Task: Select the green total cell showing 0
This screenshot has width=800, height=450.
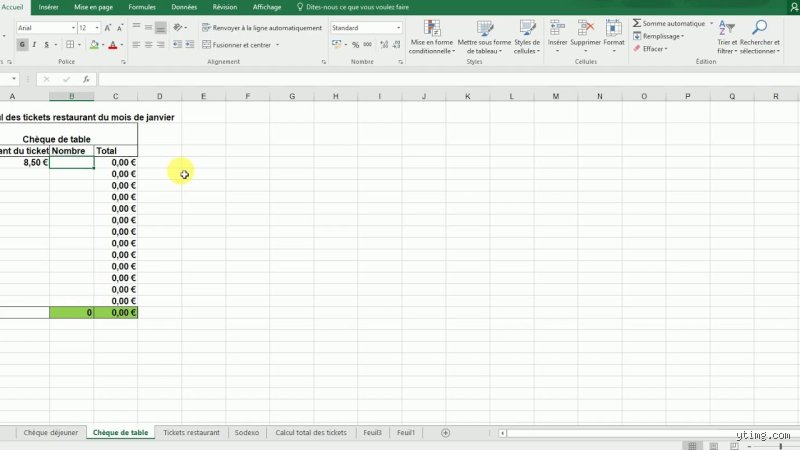Action: pos(71,312)
